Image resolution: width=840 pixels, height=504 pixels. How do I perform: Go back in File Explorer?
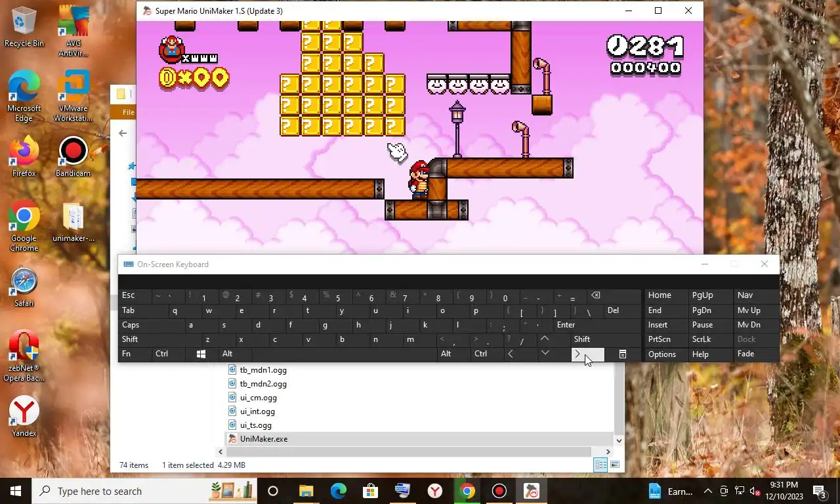tap(123, 133)
